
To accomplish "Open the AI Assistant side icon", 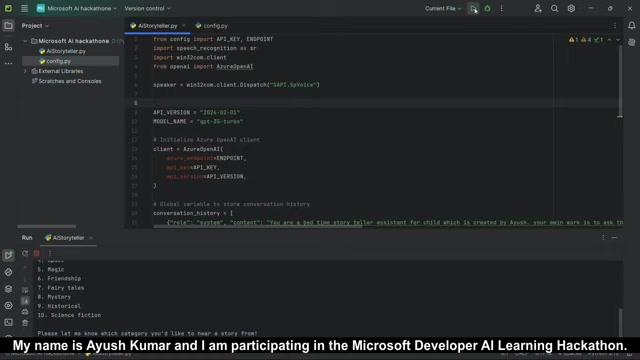I will [631, 42].
